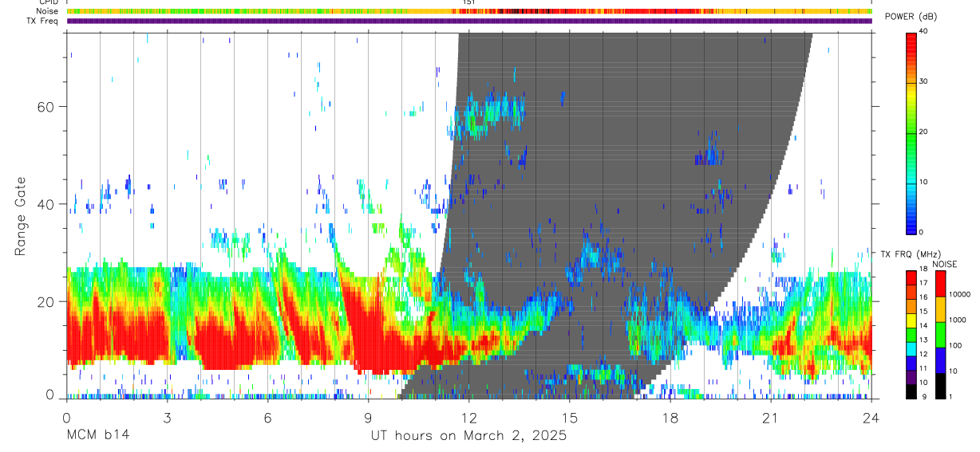Viewport: 980px width, 452px height.
Task: Click the '0' hour tick on the UT axis
Action: click(x=66, y=418)
